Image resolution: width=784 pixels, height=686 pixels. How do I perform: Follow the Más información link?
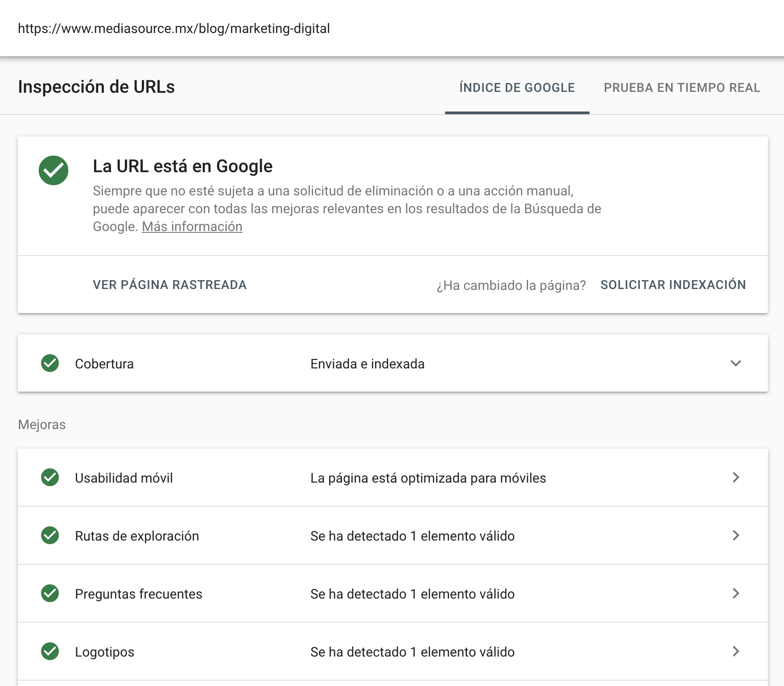click(192, 227)
